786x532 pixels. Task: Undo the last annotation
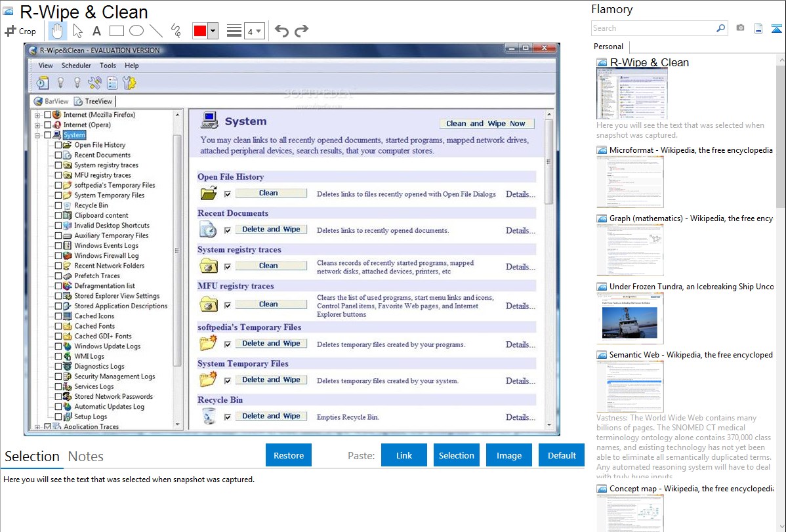281,31
